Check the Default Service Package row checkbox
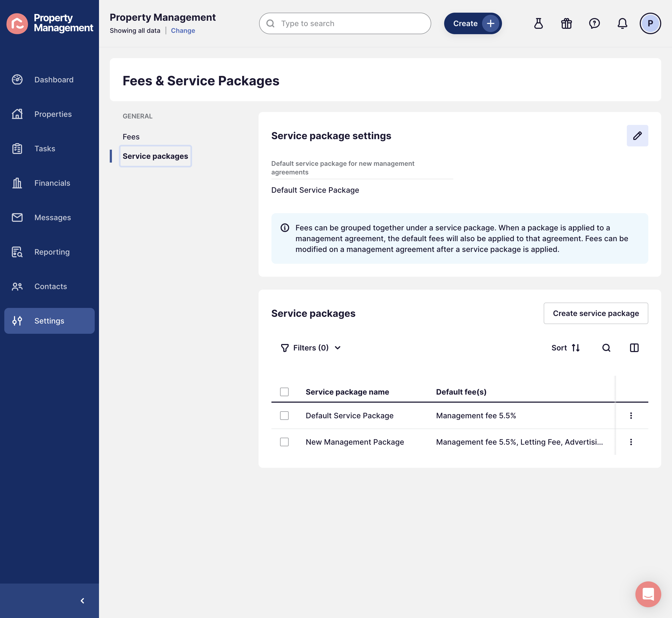 (x=284, y=416)
